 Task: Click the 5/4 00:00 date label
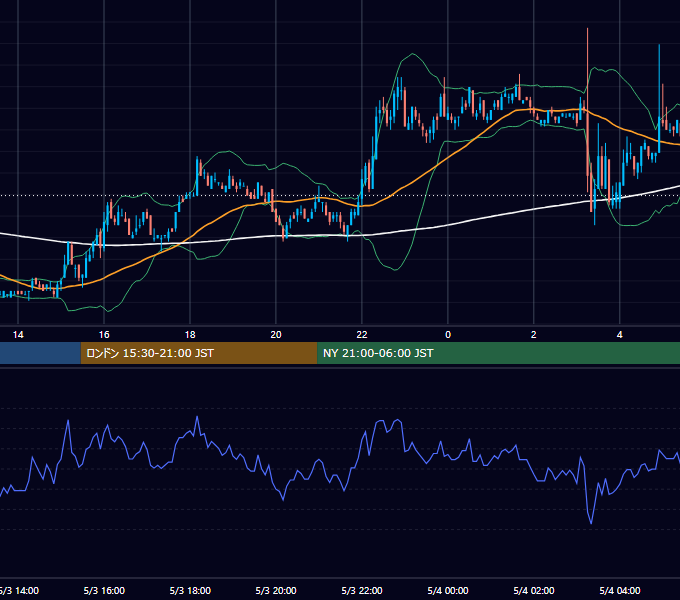[448, 590]
